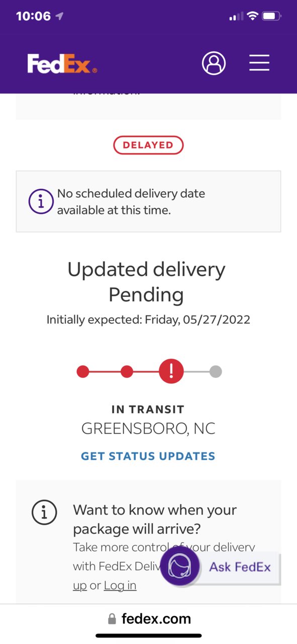The width and height of the screenshot is (297, 644).
Task: Click the DELAYED status badge
Action: tap(148, 145)
